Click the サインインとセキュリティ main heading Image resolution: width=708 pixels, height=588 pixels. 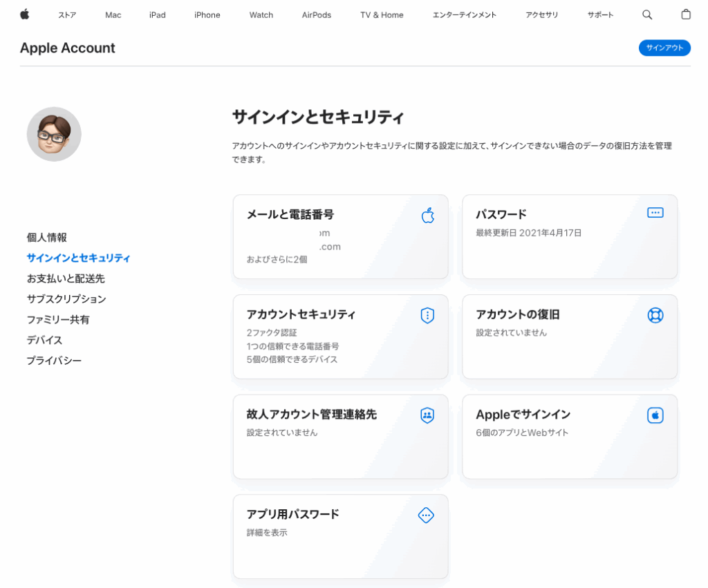click(318, 117)
